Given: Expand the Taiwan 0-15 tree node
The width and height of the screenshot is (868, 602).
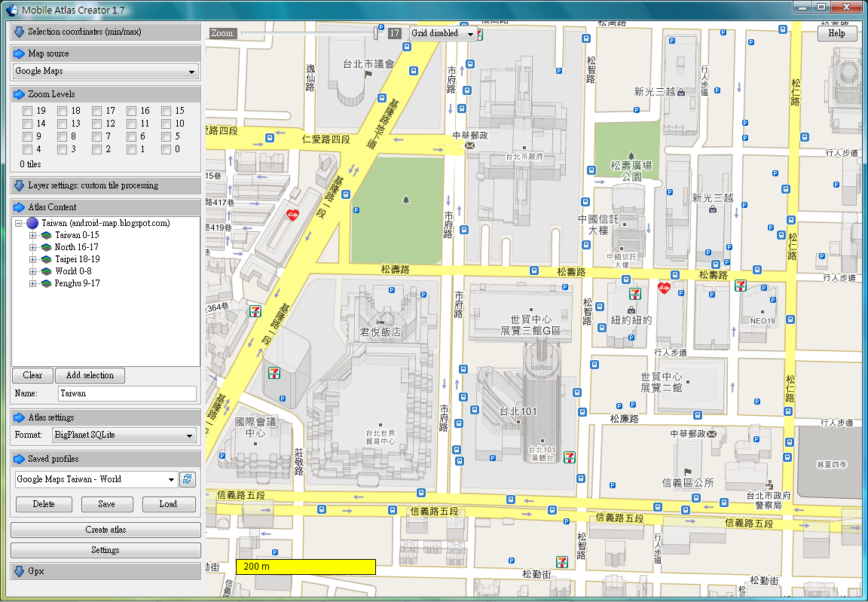Looking at the screenshot, I should 32,235.
